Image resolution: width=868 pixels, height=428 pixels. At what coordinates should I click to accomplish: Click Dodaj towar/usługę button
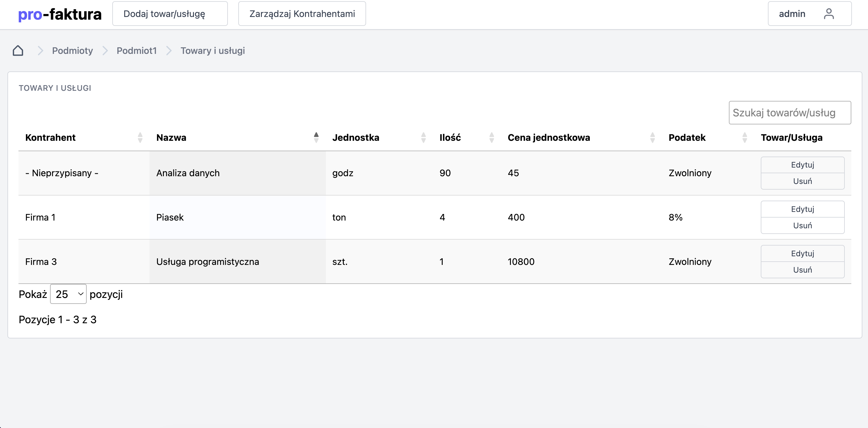170,14
